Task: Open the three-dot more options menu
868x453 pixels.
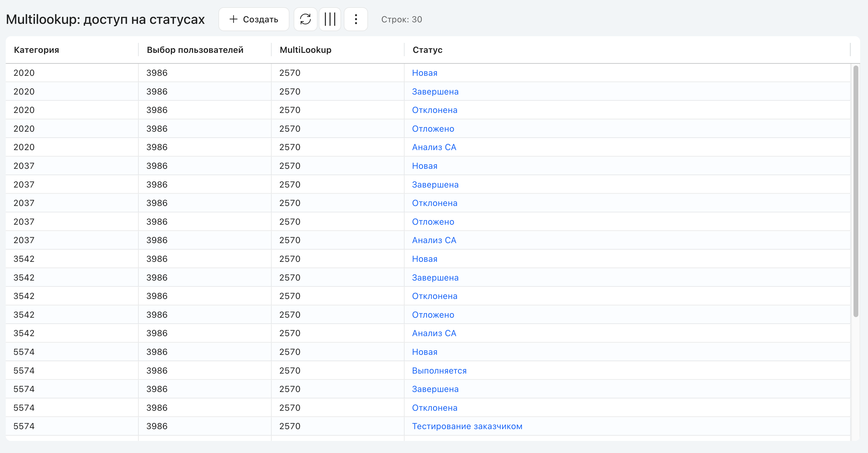Action: point(356,19)
